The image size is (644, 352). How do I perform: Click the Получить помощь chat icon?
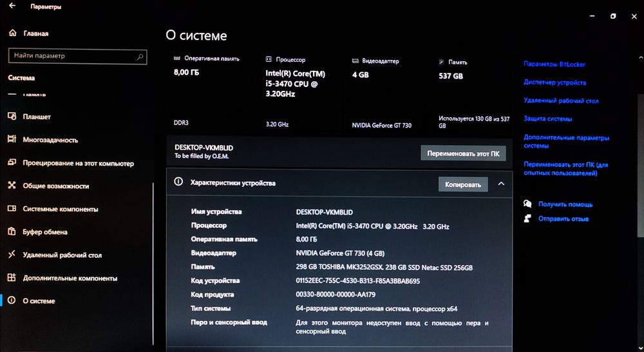(528, 204)
